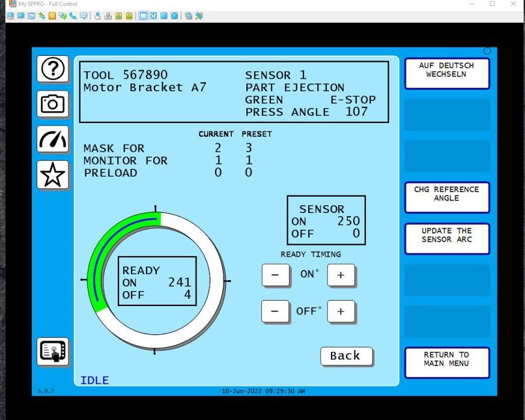Click AUF DEUTSCH WECHSELN button
Screen dimensions: 525x420
tap(447, 74)
